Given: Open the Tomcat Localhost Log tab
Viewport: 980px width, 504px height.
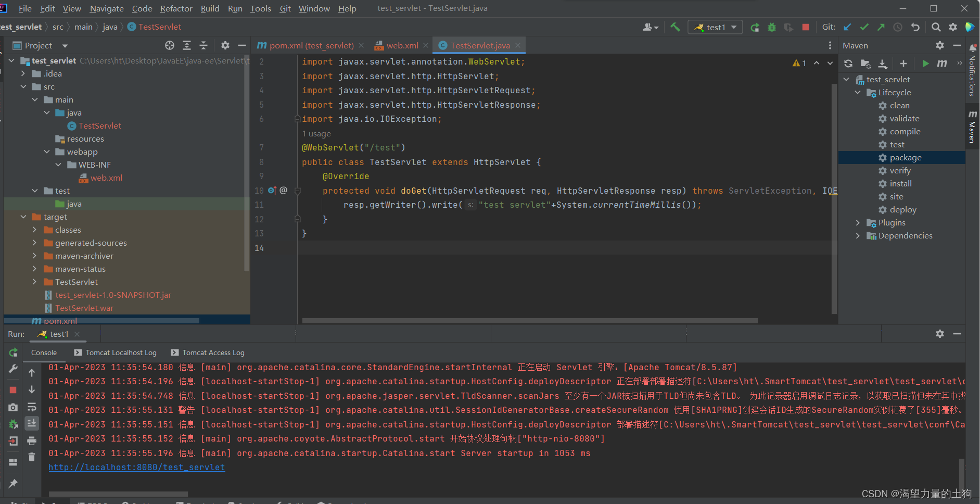Looking at the screenshot, I should [x=116, y=352].
